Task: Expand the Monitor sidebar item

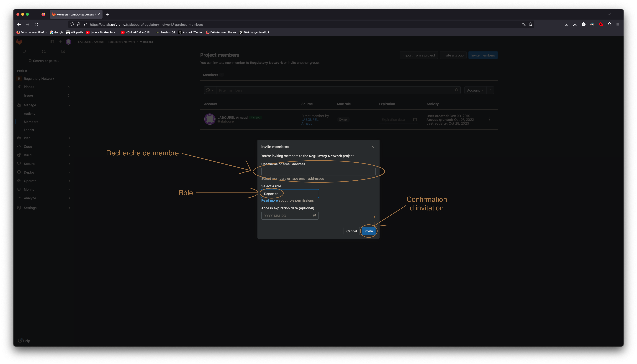Action: (44, 190)
